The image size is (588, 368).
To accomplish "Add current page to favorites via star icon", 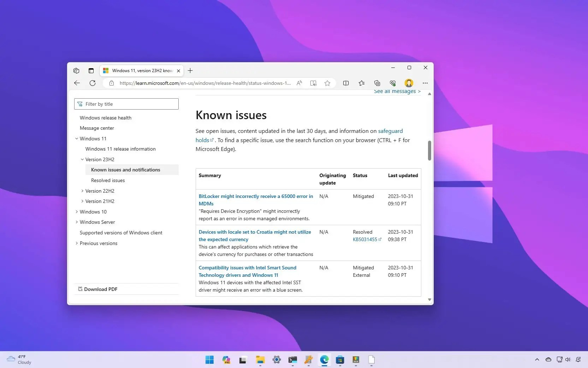I will (327, 83).
